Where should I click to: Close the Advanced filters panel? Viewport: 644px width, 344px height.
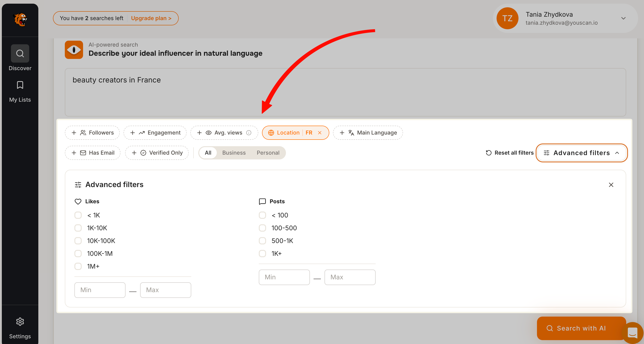pyautogui.click(x=611, y=185)
